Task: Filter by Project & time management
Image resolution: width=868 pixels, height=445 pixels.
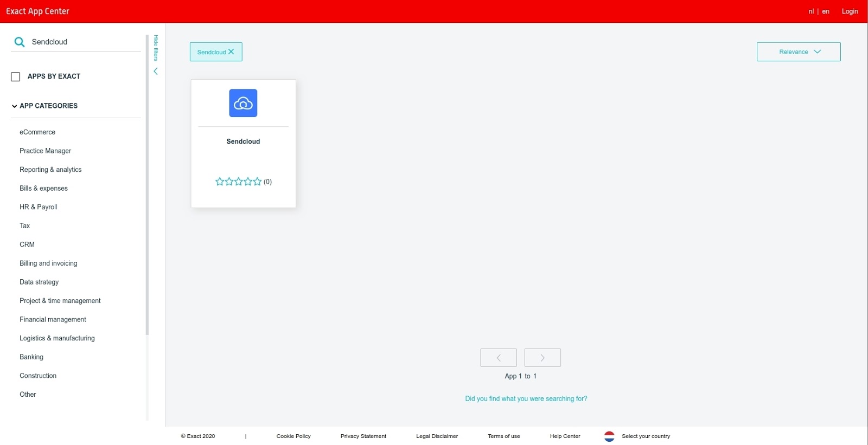Action: [60, 301]
